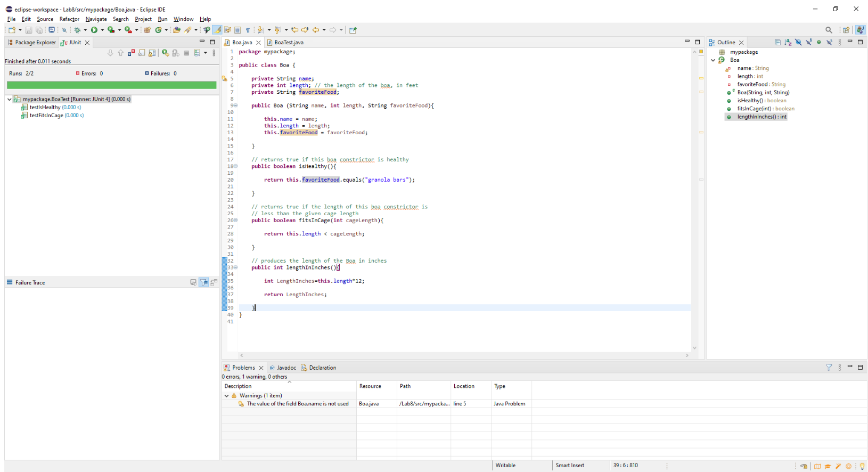Select testFitsInCage in the JUnit results

coord(52,115)
